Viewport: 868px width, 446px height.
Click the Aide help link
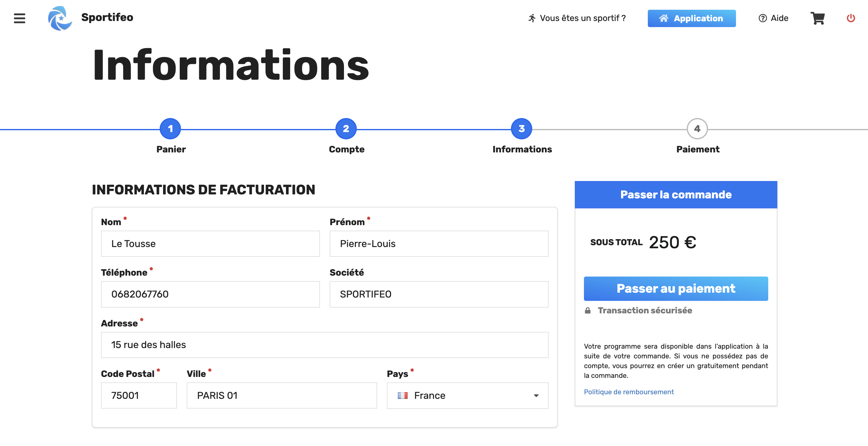point(773,18)
